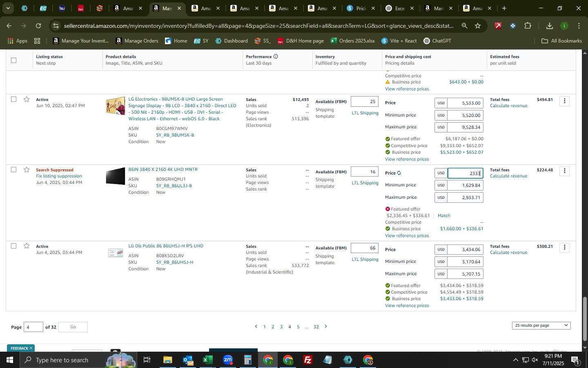Image resolution: width=588 pixels, height=368 pixels.
Task: Star the 86IN 3840 X 2160 listing
Action: 27,170
